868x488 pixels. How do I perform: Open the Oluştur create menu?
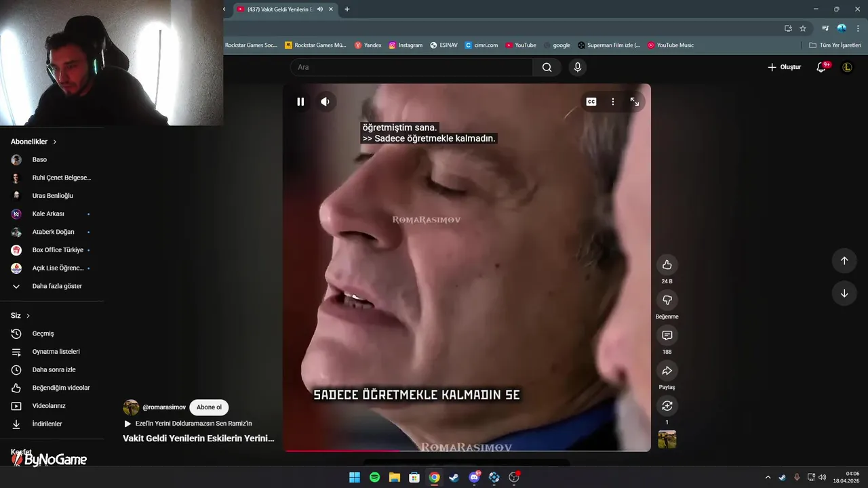784,67
